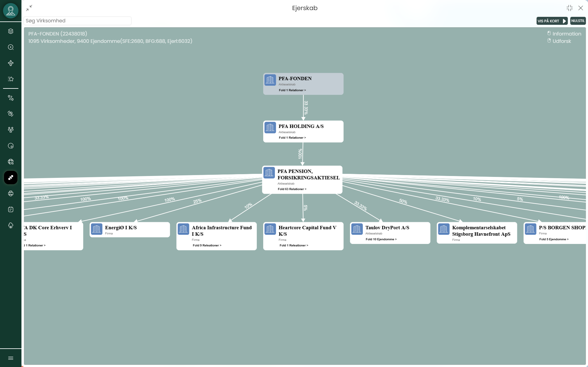588x367 pixels.
Task: Click the layers icon in sidebar
Action: (11, 31)
